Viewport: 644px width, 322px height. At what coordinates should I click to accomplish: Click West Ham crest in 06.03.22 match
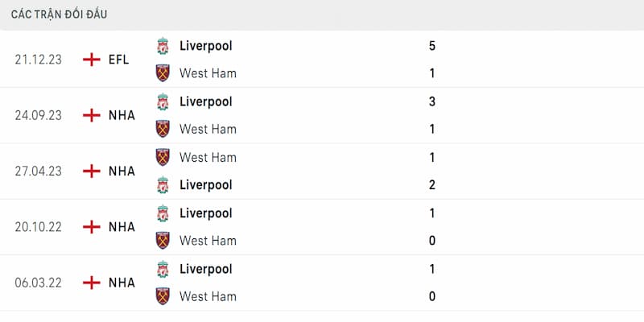tap(163, 296)
